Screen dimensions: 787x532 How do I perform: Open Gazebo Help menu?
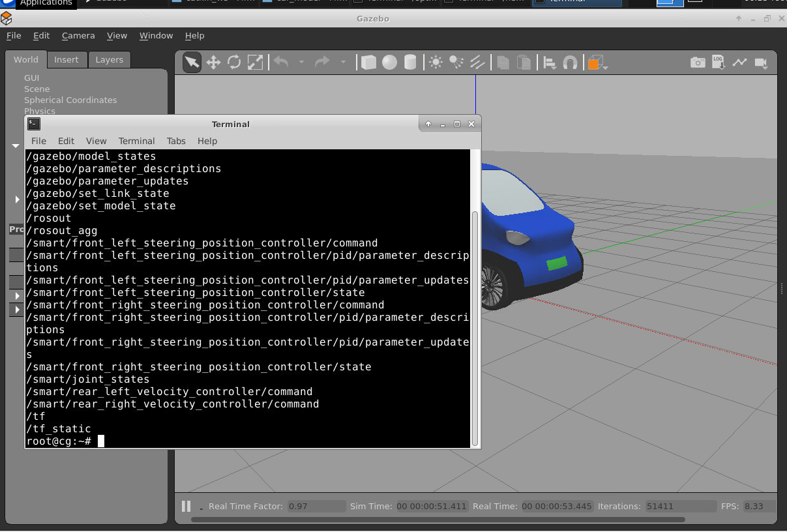point(194,35)
